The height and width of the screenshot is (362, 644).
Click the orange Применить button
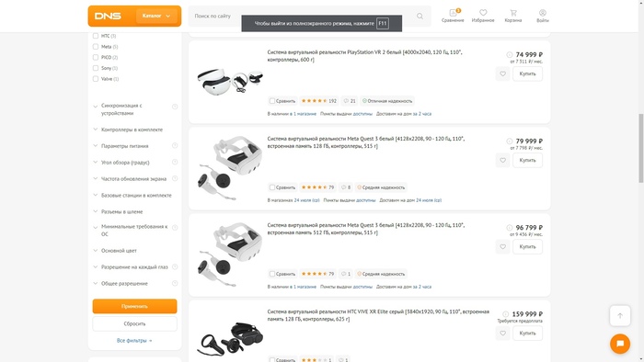click(134, 306)
